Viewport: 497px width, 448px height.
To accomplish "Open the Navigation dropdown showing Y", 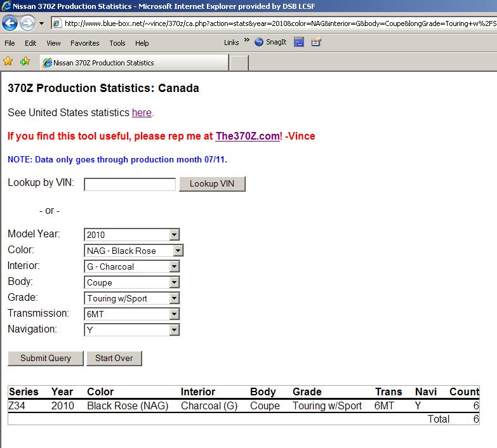I will click(131, 330).
